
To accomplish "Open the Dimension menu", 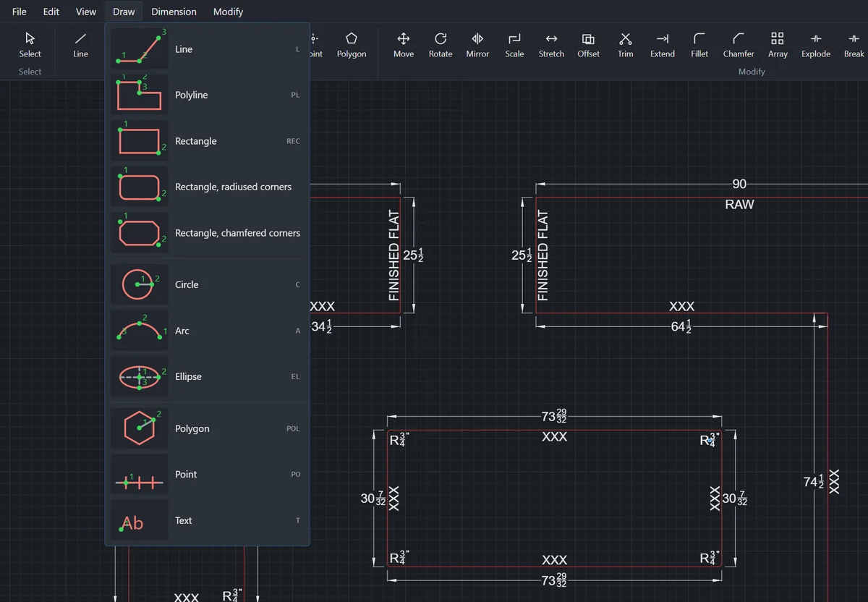I will (174, 12).
